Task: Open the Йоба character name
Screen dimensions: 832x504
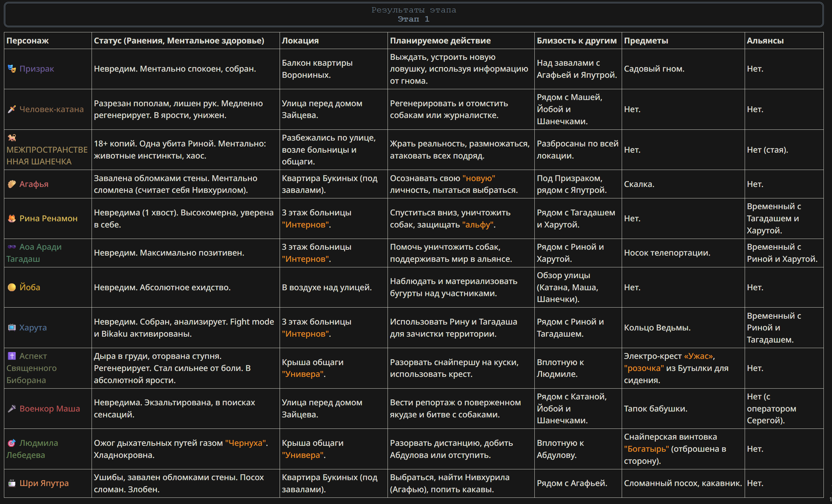Action: point(30,287)
